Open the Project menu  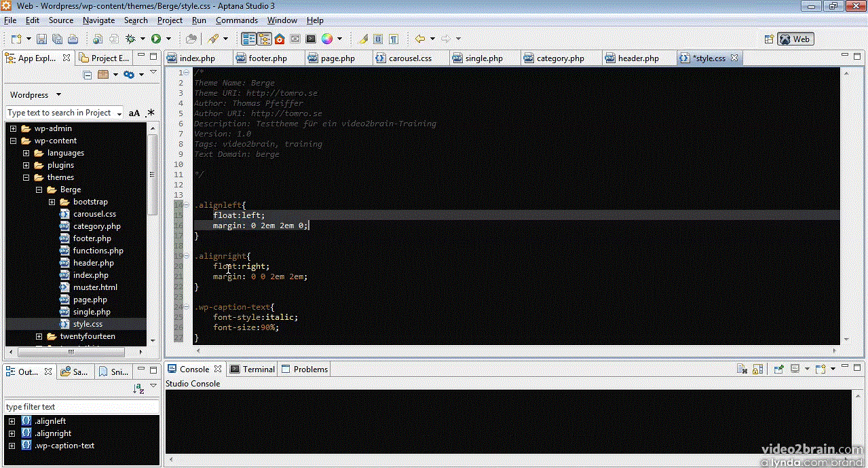click(170, 20)
